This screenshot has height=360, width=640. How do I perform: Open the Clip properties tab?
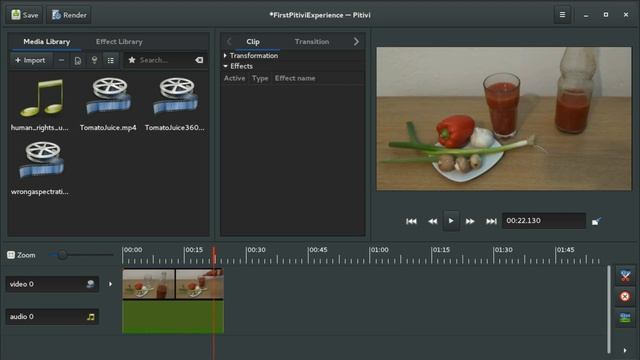(x=253, y=42)
